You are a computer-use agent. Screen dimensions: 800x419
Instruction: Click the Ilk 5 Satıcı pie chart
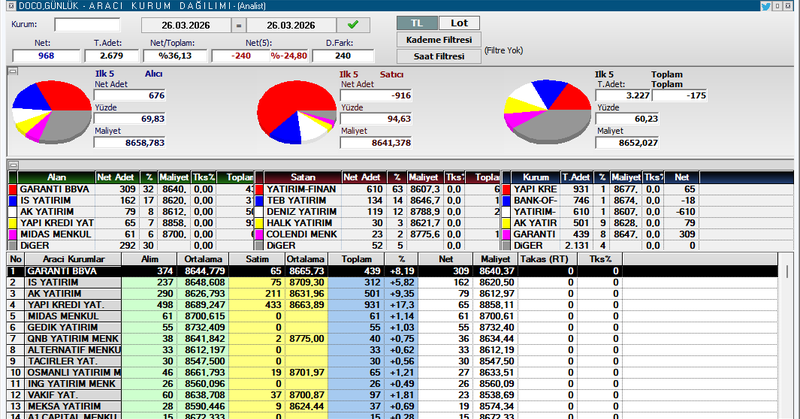click(296, 112)
